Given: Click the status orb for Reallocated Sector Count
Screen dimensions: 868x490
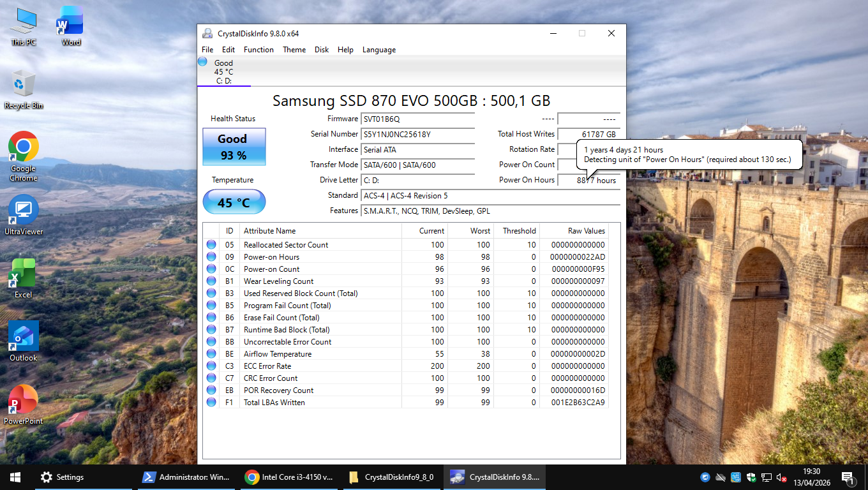Looking at the screenshot, I should pos(211,245).
